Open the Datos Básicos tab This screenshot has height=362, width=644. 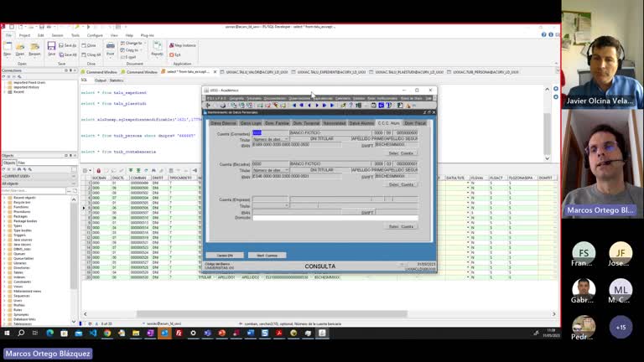pos(223,123)
